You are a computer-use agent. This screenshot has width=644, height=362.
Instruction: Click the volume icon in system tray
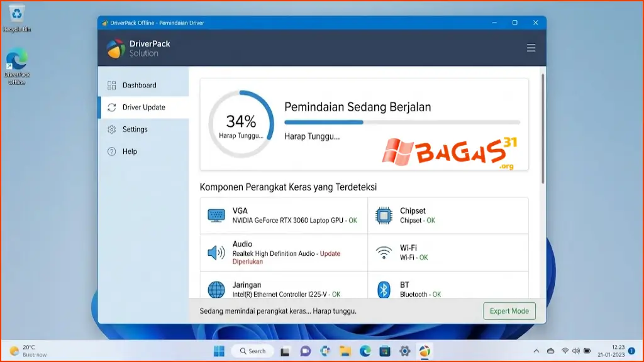point(576,351)
